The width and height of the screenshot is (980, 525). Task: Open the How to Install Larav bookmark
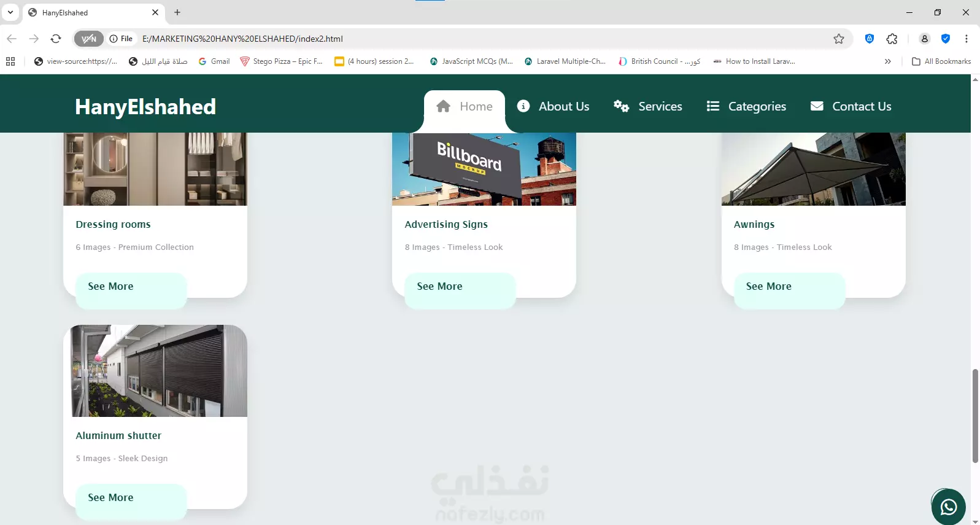pos(754,61)
